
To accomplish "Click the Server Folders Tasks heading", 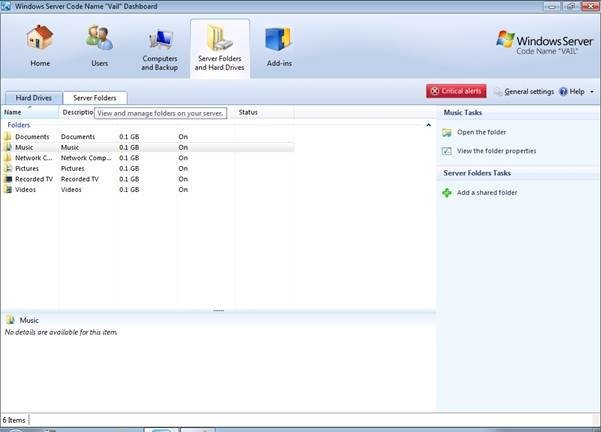I will pyautogui.click(x=477, y=173).
